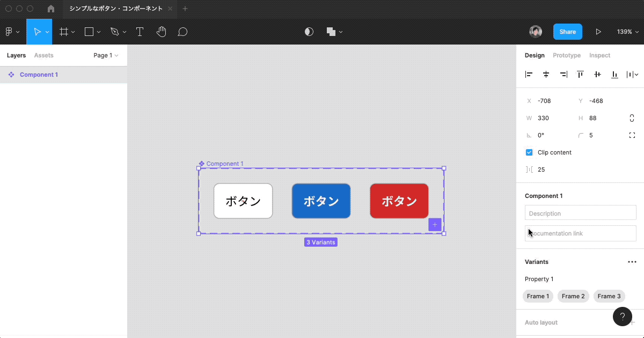Add a new tab with plus icon

click(185, 9)
